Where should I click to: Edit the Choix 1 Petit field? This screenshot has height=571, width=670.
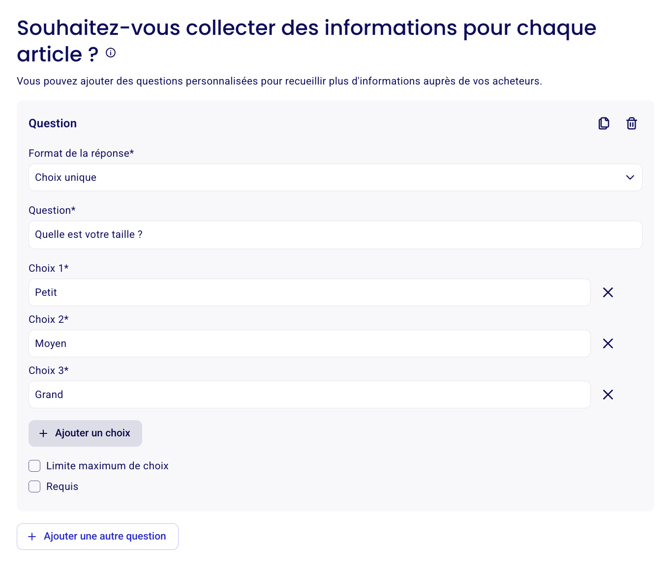point(309,292)
